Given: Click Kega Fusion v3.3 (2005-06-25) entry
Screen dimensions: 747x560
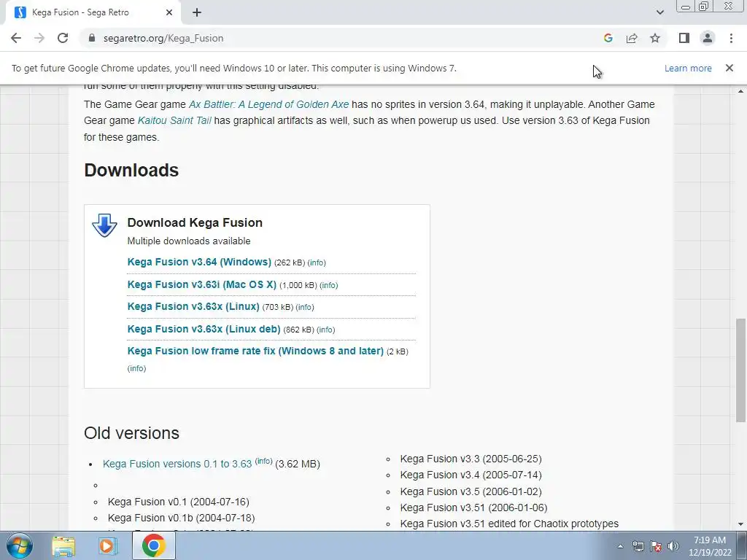Looking at the screenshot, I should coord(471,459).
